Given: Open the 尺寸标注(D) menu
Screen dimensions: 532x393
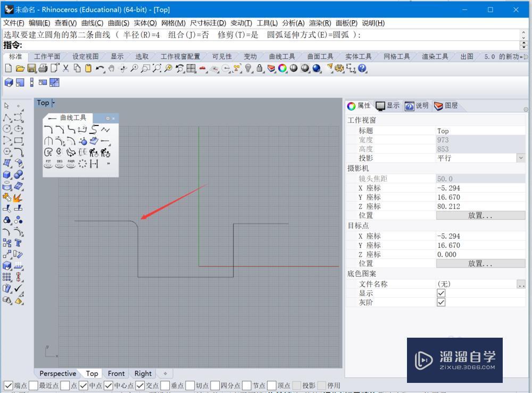Looking at the screenshot, I should coord(208,23).
